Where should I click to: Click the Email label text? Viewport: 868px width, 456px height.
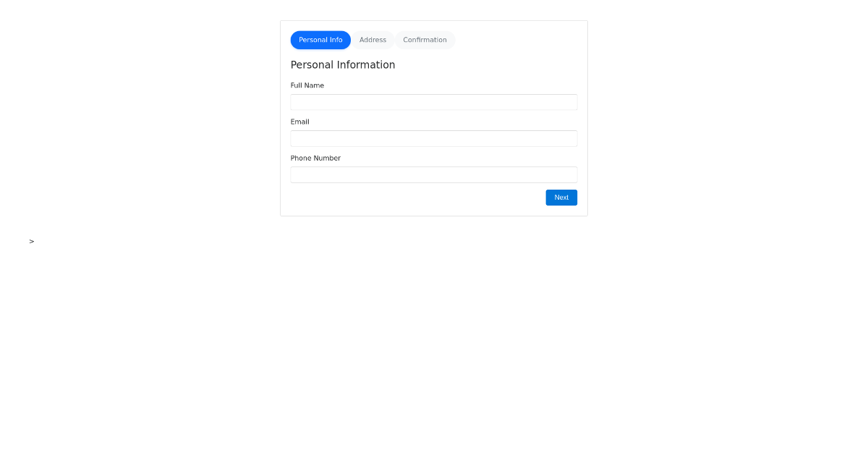pyautogui.click(x=299, y=122)
